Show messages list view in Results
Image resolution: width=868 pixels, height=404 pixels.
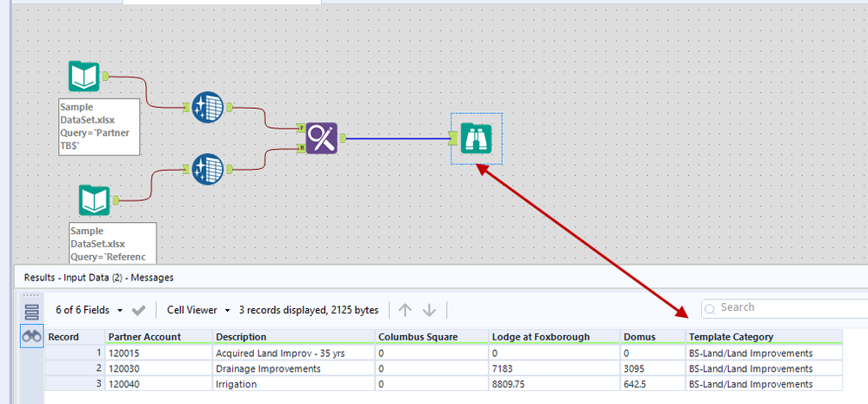click(32, 313)
